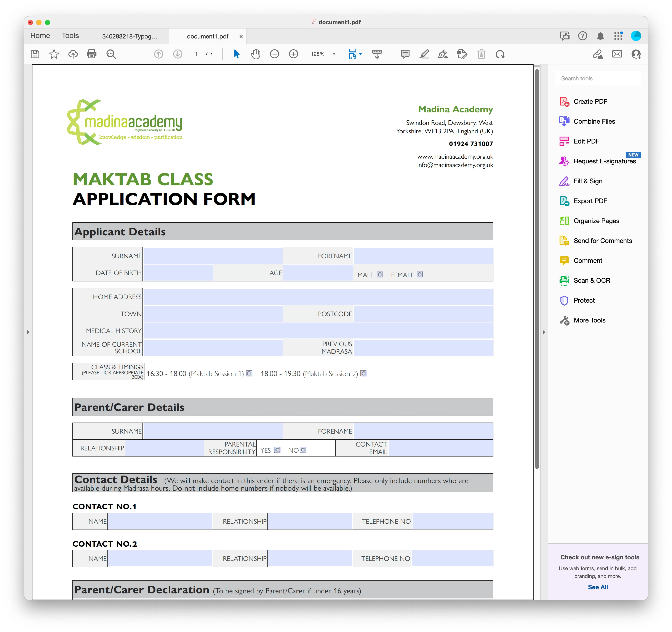This screenshot has width=672, height=632.
Task: Collapse the right tools pane arrow
Action: tap(544, 332)
